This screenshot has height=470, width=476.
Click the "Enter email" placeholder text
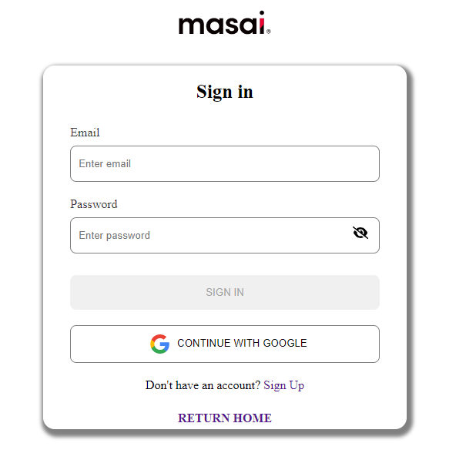[x=105, y=163]
